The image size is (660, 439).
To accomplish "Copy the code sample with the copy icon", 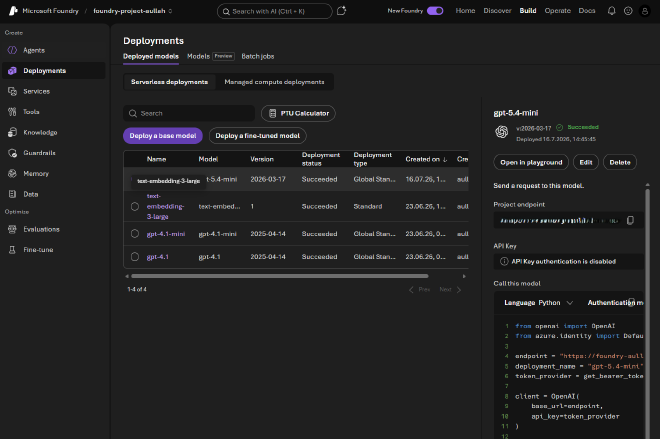I will coord(631,302).
